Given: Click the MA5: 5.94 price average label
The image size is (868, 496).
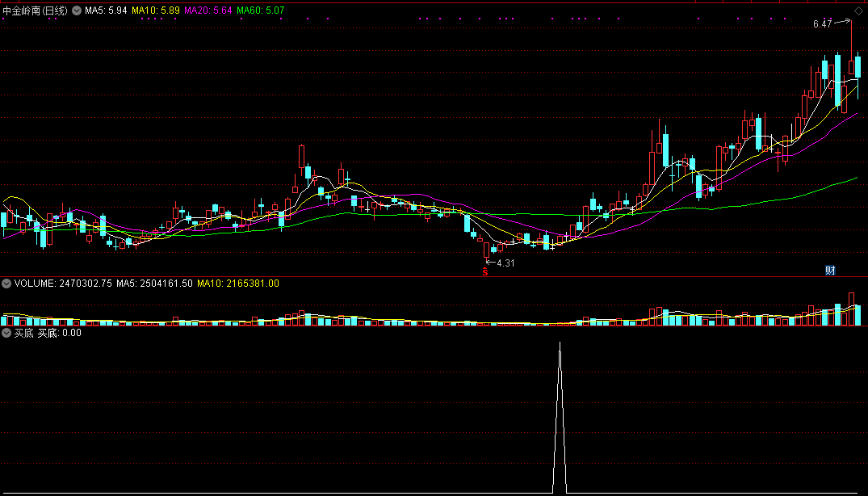Looking at the screenshot, I should click(x=106, y=11).
